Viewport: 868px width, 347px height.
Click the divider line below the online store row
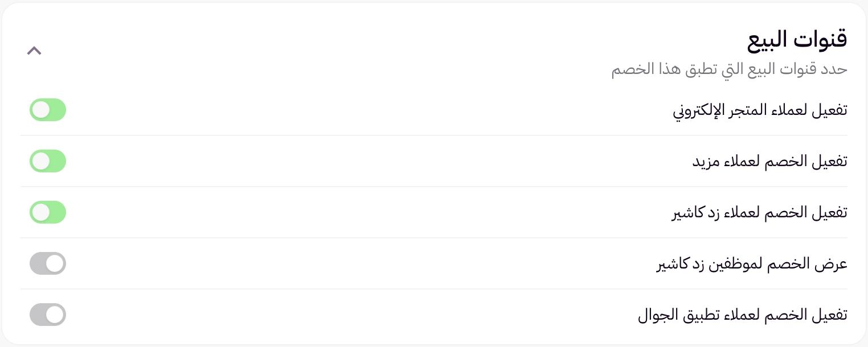point(434,135)
